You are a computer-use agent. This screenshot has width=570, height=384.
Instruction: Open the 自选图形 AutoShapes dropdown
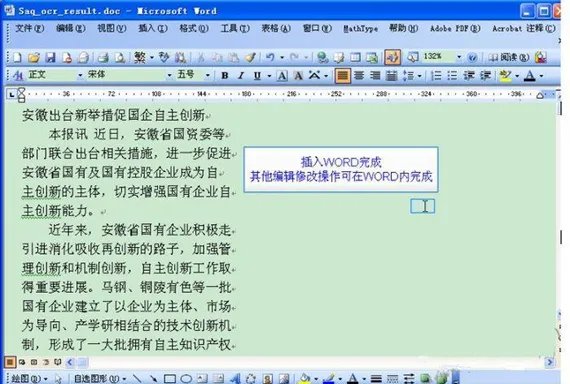click(100, 379)
